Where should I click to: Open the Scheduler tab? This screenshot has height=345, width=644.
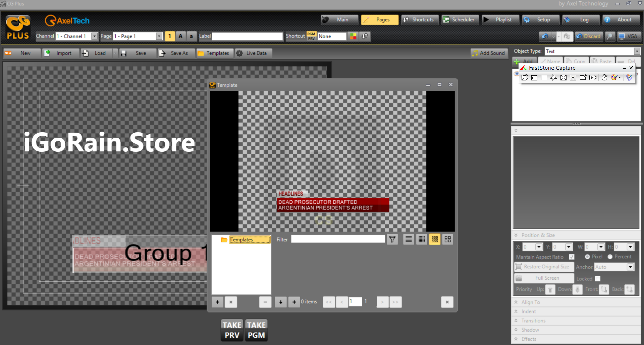point(459,20)
